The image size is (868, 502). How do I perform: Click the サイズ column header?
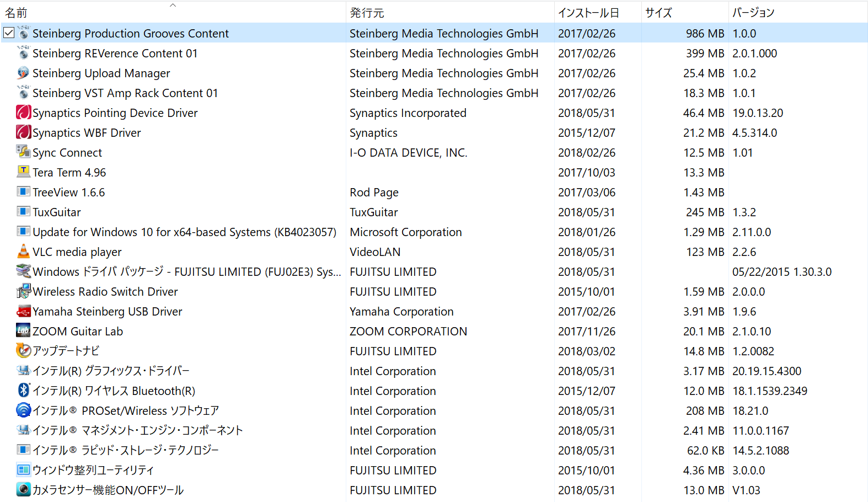pyautogui.click(x=658, y=13)
